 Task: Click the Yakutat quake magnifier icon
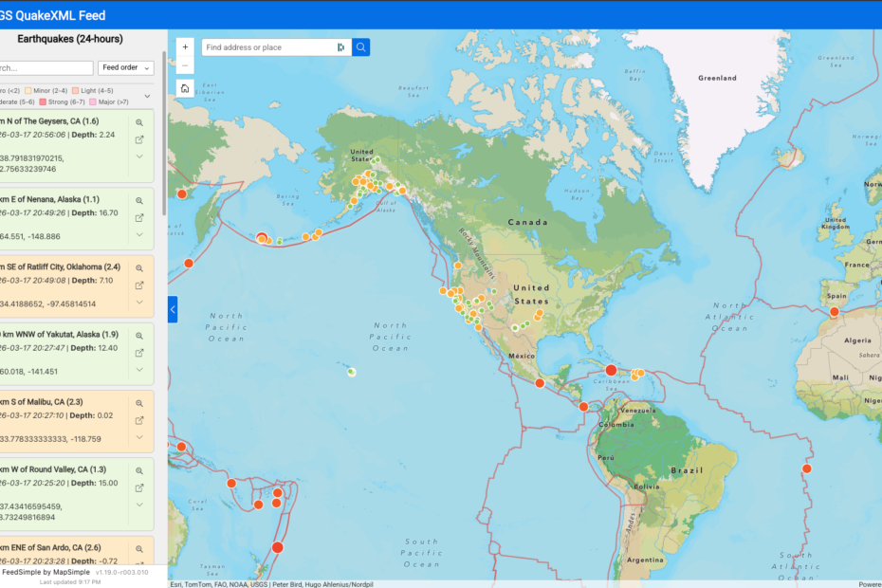[x=139, y=334]
